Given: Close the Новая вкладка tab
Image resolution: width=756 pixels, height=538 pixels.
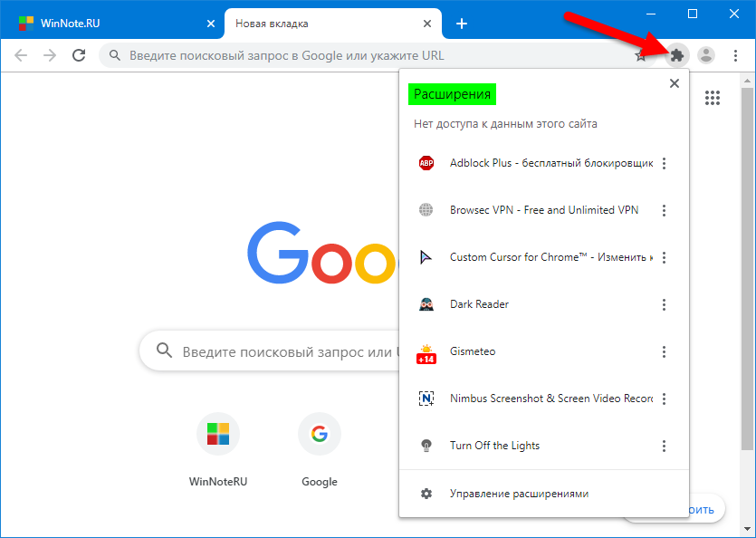Looking at the screenshot, I should point(427,24).
